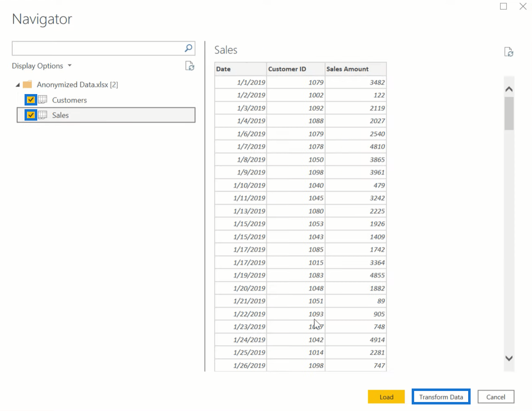Click the date cell 1/20/2019

(x=241, y=288)
